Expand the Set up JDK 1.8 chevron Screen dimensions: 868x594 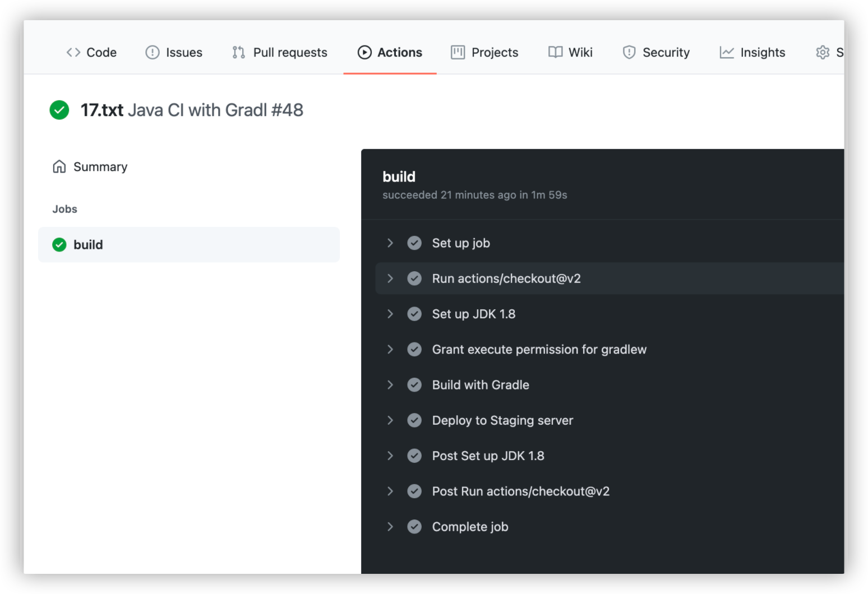[x=390, y=314]
